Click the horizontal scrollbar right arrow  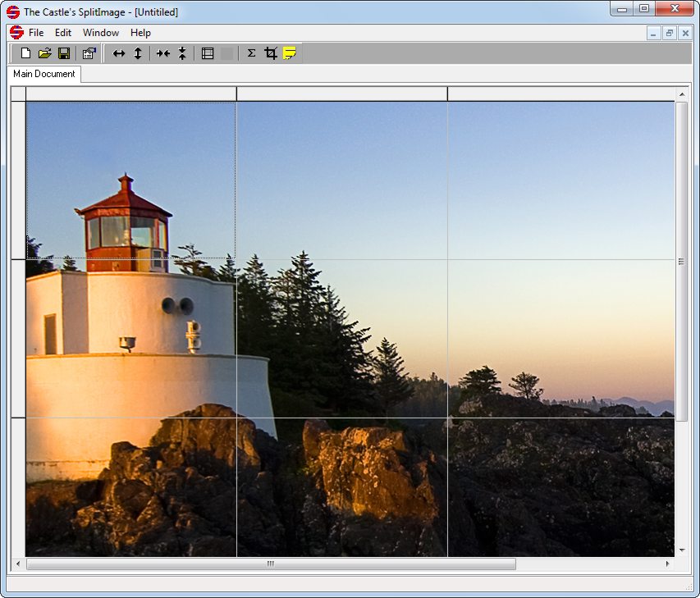667,564
